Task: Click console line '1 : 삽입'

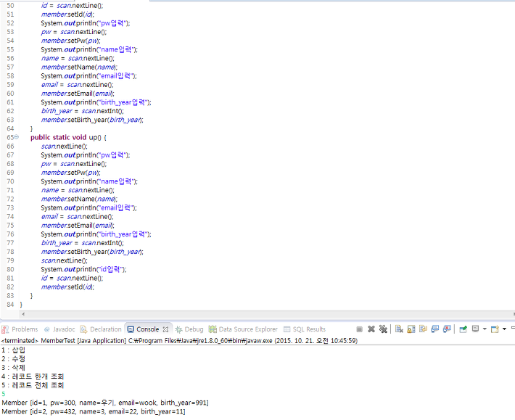Action: click(14, 350)
